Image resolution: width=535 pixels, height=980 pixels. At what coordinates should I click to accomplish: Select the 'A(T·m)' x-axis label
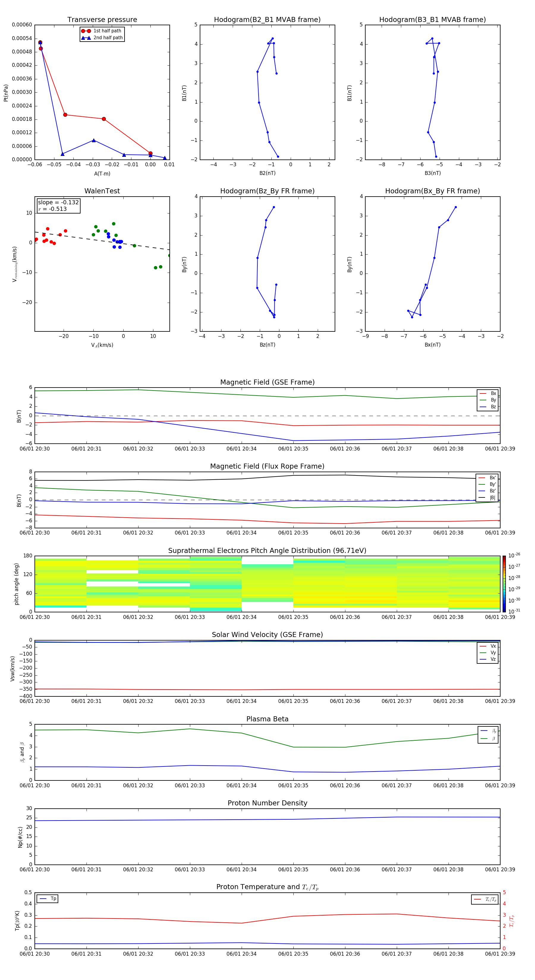(x=102, y=174)
